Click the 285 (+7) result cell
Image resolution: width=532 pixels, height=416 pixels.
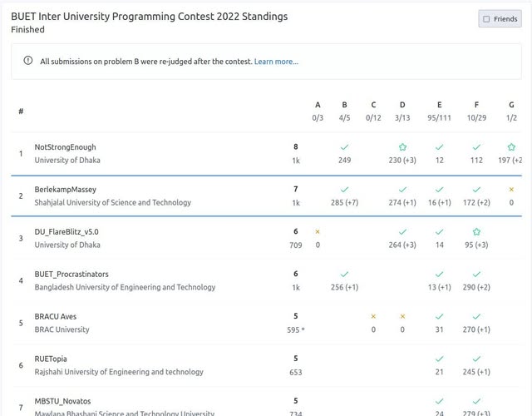pos(344,202)
